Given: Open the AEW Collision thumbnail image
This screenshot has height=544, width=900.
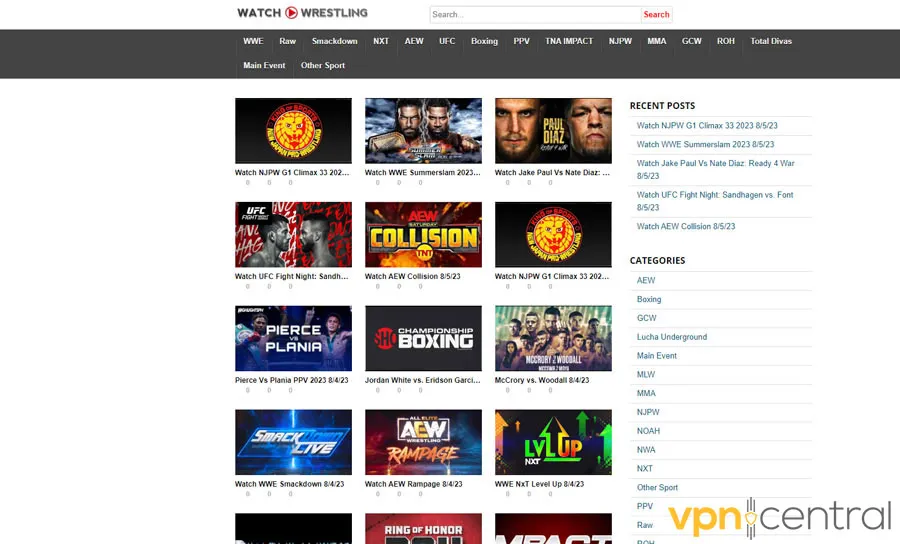Looking at the screenshot, I should pyautogui.click(x=423, y=235).
